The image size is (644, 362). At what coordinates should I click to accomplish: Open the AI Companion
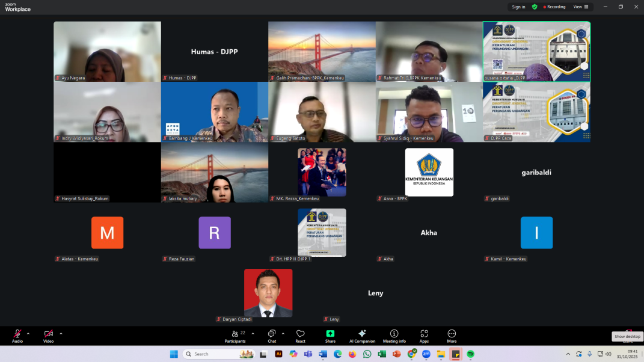[x=362, y=335]
